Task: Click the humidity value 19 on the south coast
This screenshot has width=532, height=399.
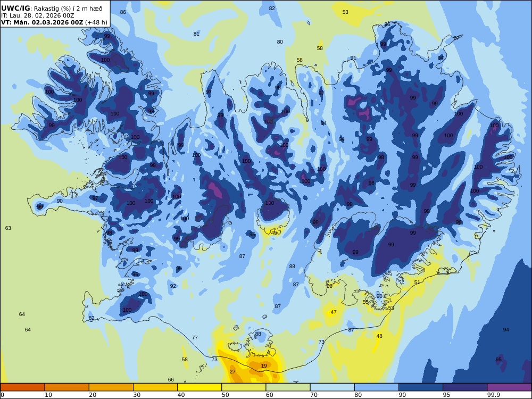Action: [x=264, y=366]
